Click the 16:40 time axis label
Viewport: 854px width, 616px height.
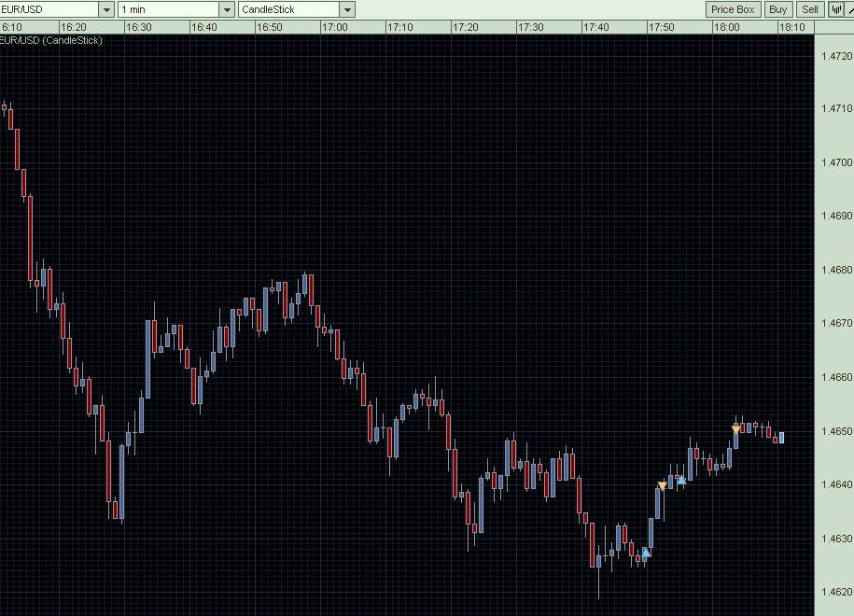click(204, 27)
